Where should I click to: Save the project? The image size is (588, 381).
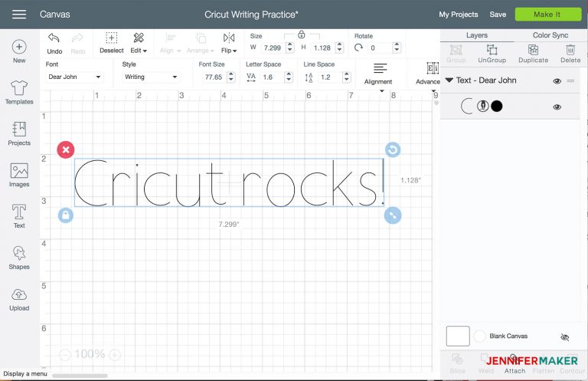click(498, 15)
